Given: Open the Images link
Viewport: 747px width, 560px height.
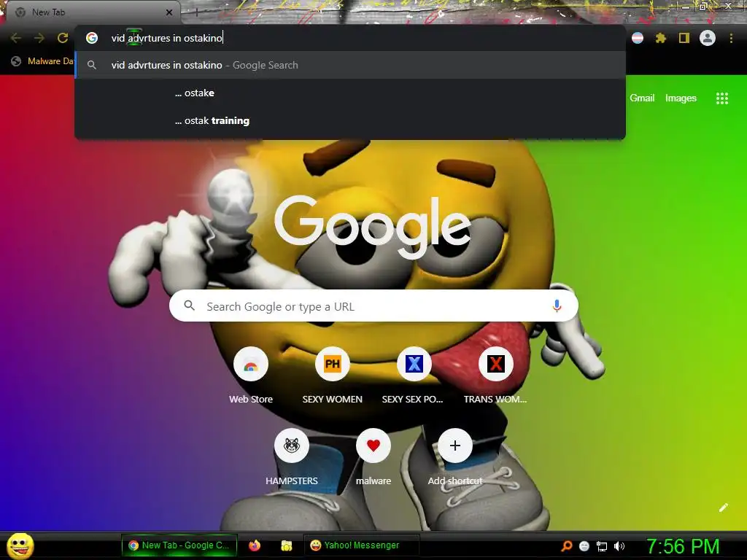Looking at the screenshot, I should 681,98.
